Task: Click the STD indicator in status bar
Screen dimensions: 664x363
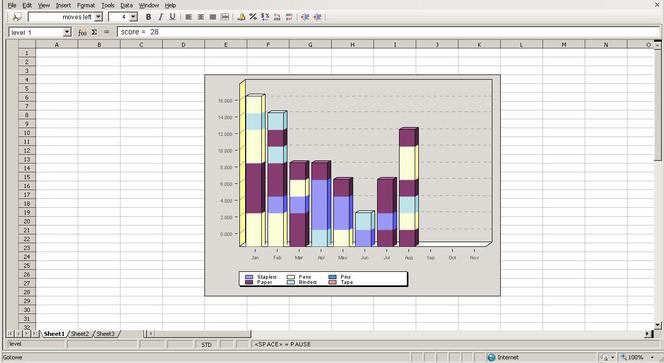Action: pos(206,345)
